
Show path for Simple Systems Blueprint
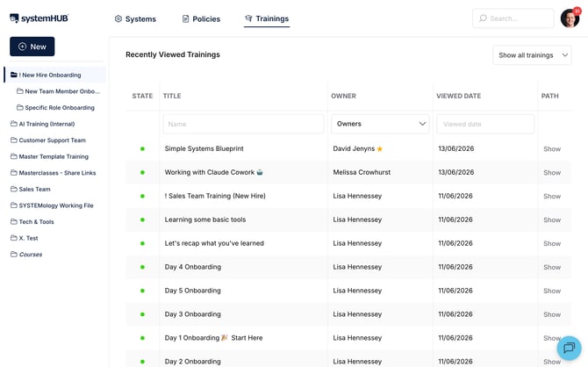tap(552, 149)
